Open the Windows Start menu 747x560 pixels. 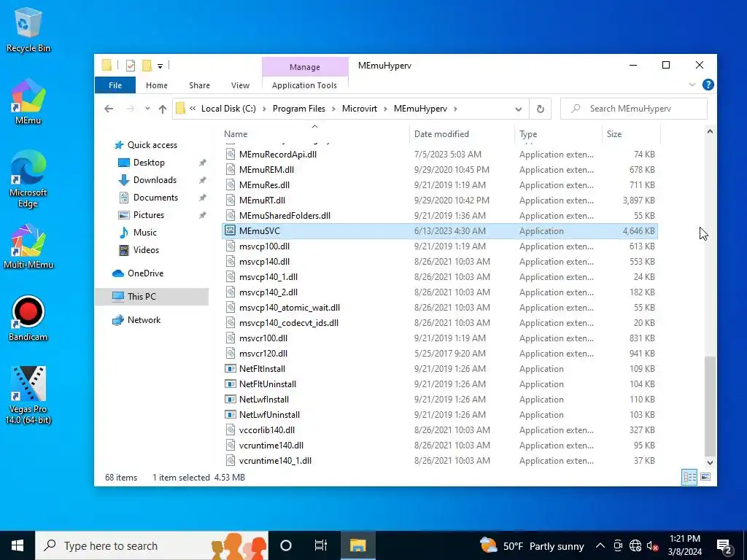18,545
